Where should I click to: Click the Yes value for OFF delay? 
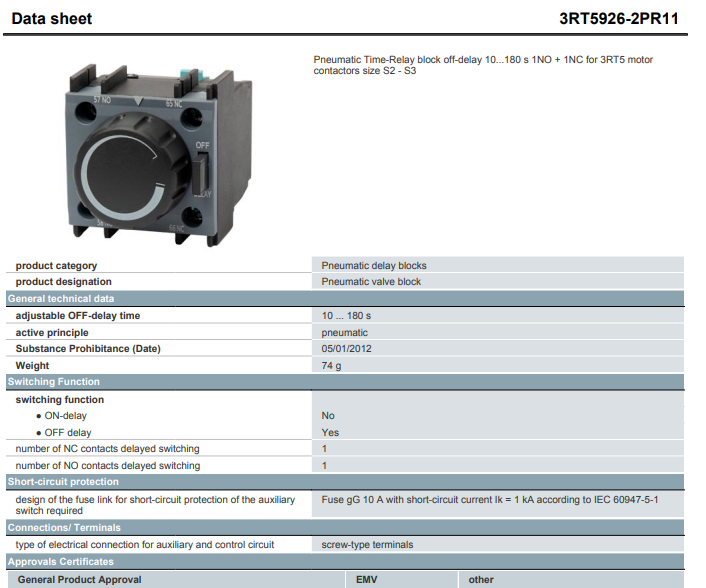330,433
